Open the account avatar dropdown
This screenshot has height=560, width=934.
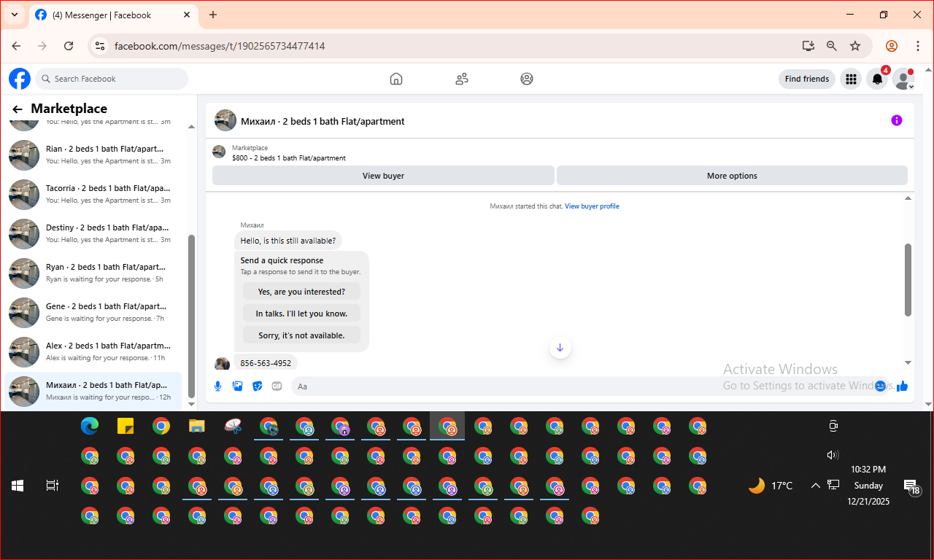pyautogui.click(x=904, y=79)
